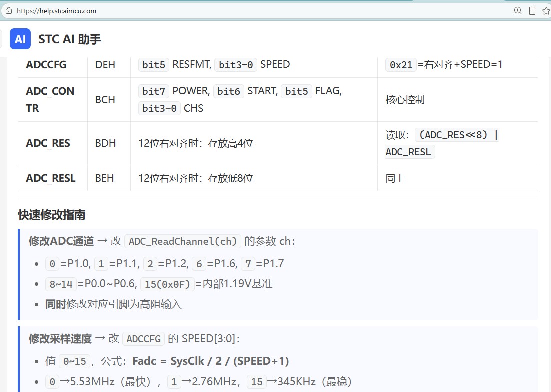Click code tag 0 before =P1.0
The height and width of the screenshot is (392, 551).
pos(52,264)
